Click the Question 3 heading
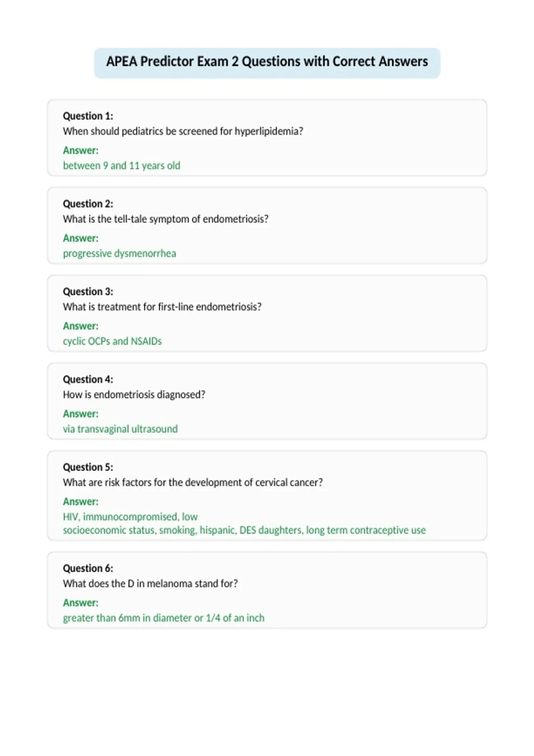This screenshot has height=756, width=534. pos(88,292)
